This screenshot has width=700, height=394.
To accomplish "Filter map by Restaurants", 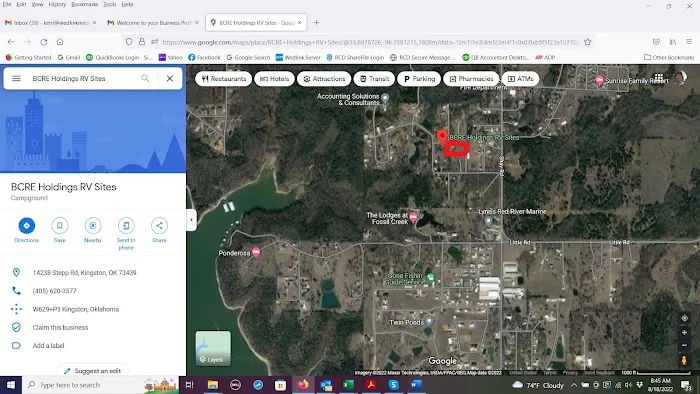I will (224, 79).
